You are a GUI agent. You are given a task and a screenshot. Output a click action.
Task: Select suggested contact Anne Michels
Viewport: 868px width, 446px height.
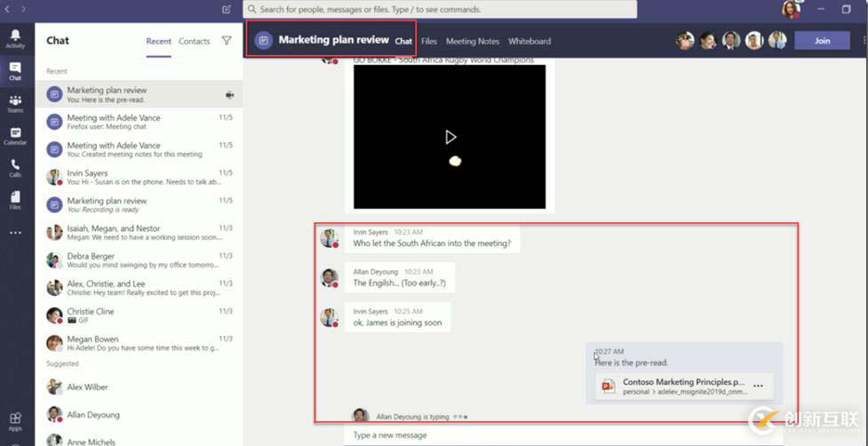click(139, 440)
